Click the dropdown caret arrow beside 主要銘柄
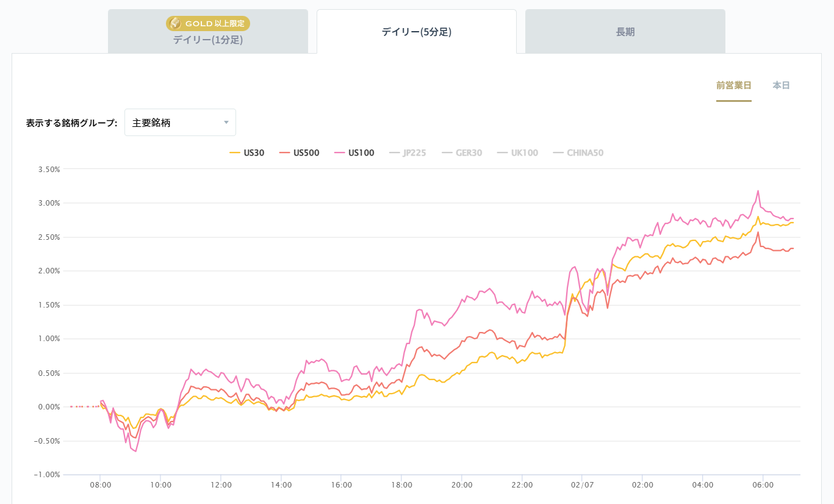The height and width of the screenshot is (504, 834). click(226, 123)
